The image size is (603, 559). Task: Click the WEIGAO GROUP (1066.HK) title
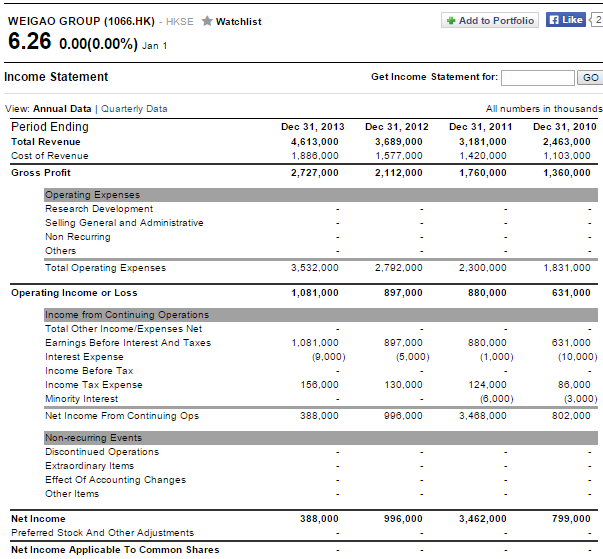coord(81,21)
